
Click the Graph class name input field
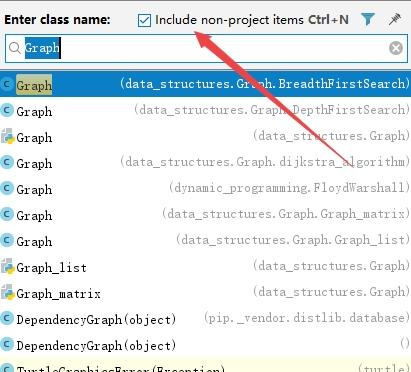(206, 48)
